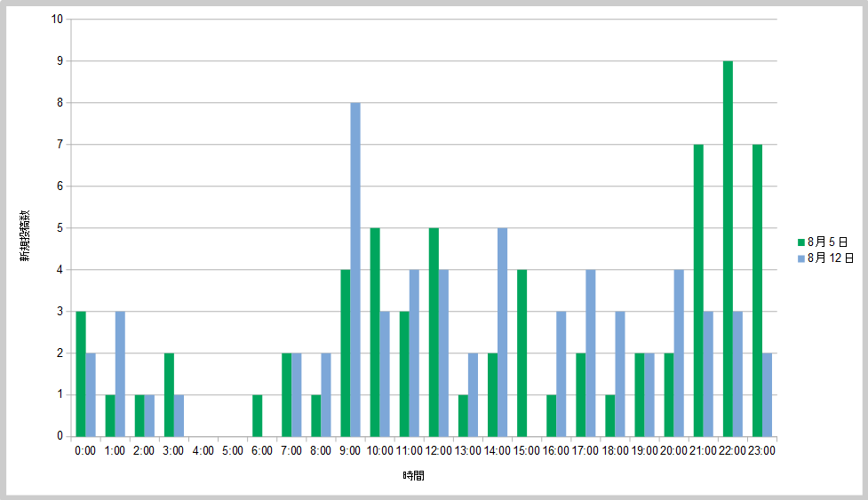Click the y-axis value label 10
This screenshot has height=500, width=868.
point(57,20)
